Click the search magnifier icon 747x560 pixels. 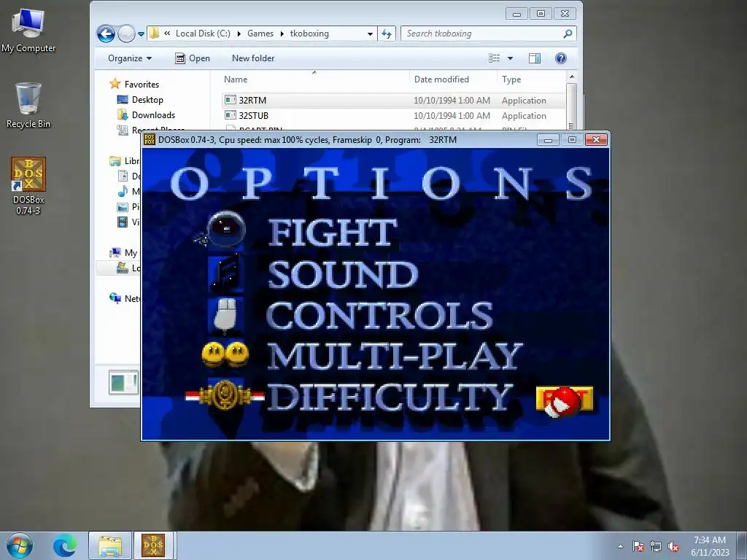[x=568, y=34]
